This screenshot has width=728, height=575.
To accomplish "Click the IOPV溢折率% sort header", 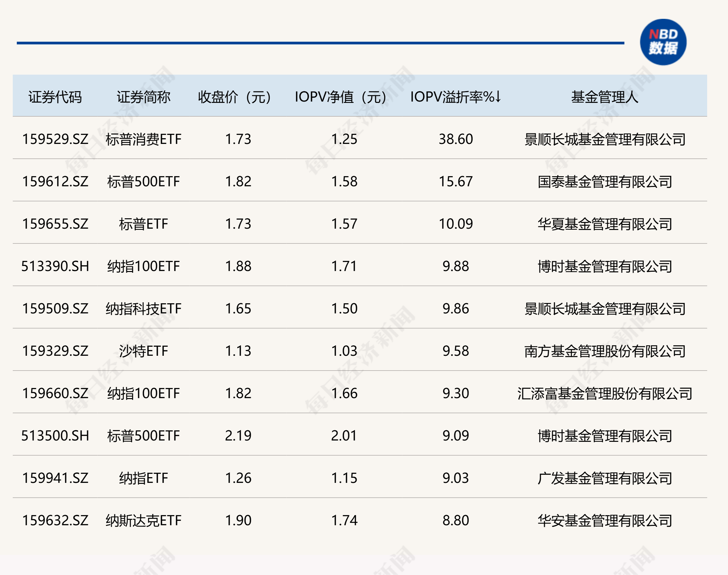I will [456, 97].
